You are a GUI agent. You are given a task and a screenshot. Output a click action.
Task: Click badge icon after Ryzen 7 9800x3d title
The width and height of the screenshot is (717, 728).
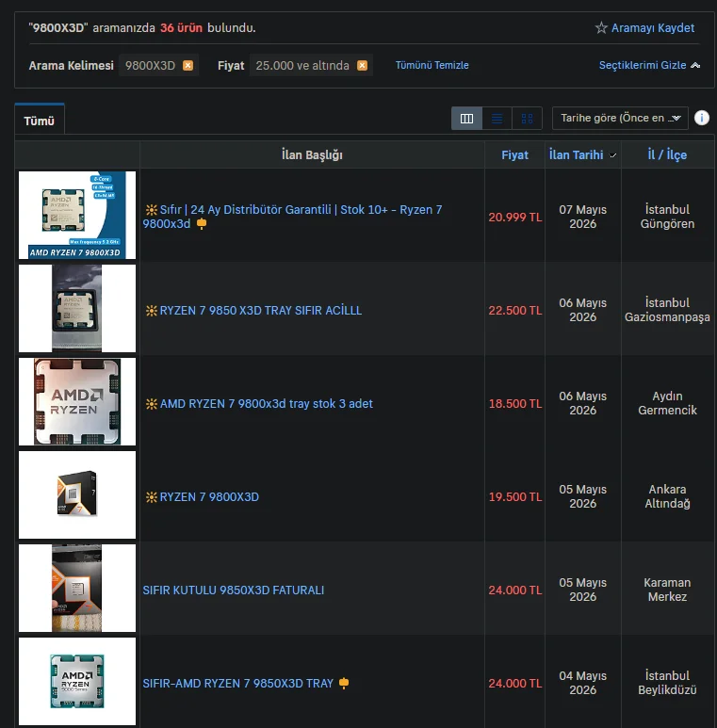point(202,224)
